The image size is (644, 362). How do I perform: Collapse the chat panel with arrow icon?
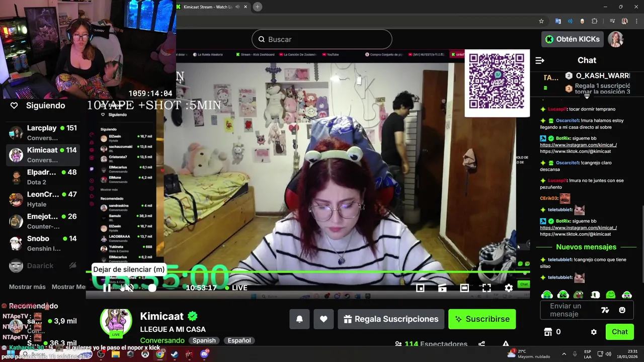[x=540, y=60]
